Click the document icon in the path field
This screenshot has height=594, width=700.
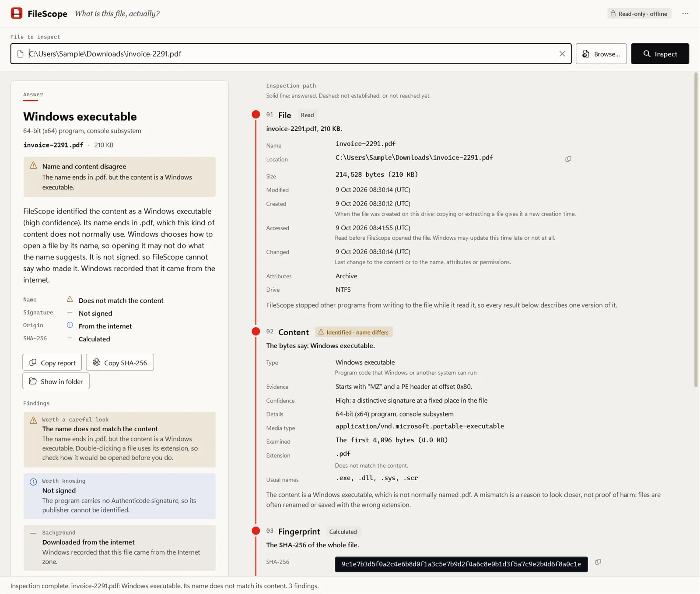[20, 54]
